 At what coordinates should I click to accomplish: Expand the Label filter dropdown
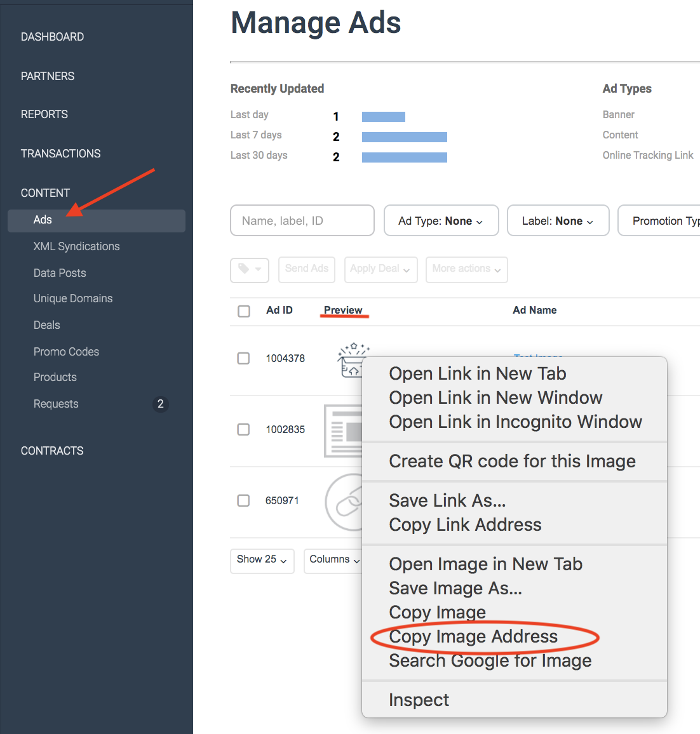(558, 221)
